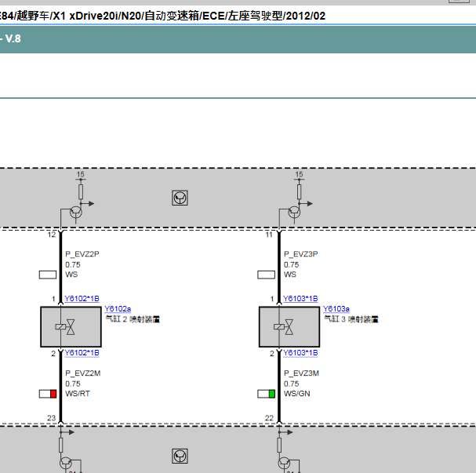Click the 气缸 3 喷射装置 label
The height and width of the screenshot is (473, 476).
(351, 319)
